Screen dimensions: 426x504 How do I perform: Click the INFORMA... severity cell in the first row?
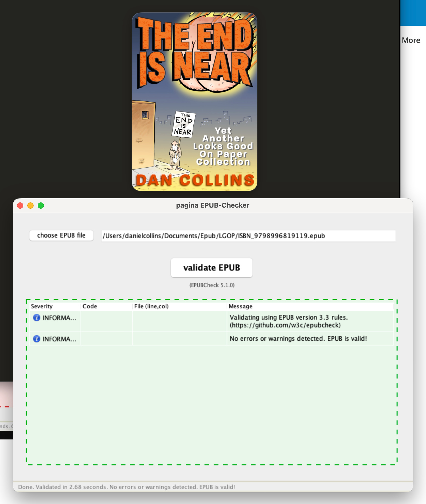point(55,321)
